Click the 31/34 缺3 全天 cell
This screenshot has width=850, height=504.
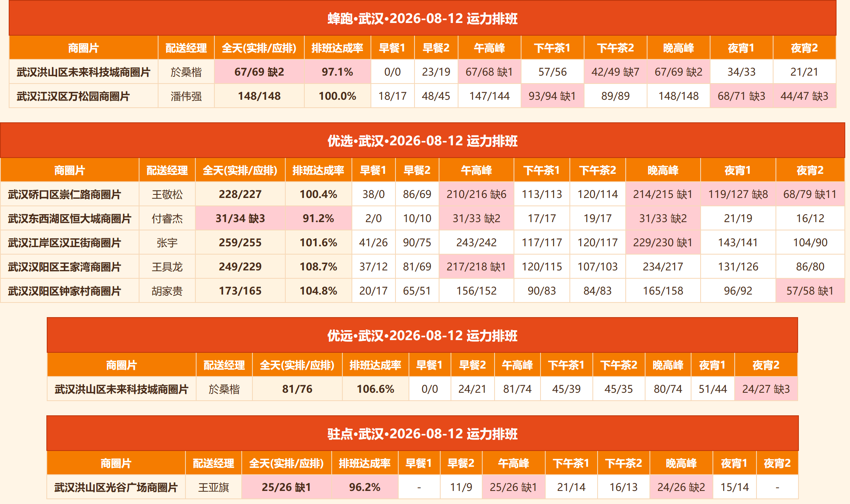coord(240,219)
